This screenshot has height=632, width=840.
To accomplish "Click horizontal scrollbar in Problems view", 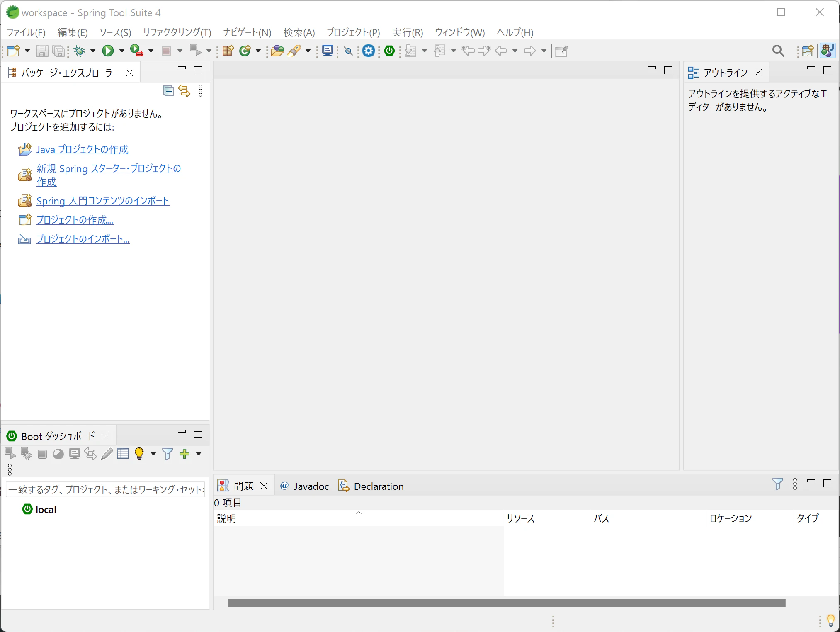I will [x=507, y=603].
